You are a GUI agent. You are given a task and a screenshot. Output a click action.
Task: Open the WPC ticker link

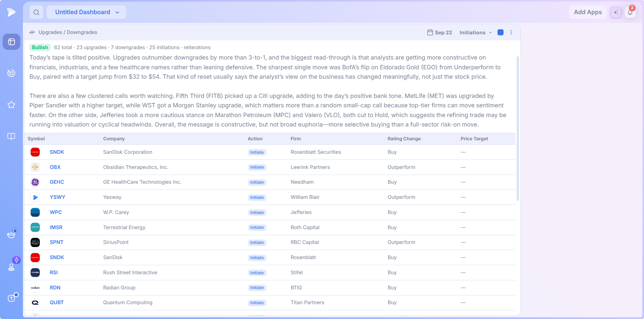56,212
